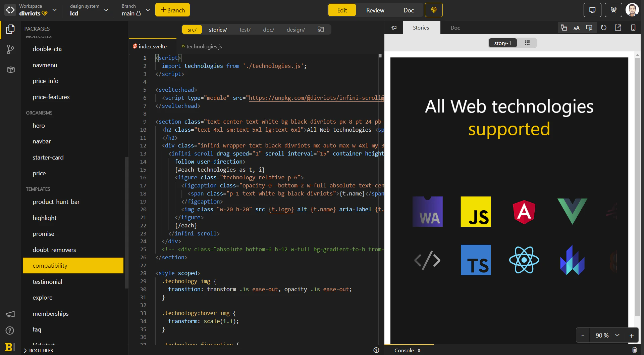Viewport: 644px width, 355px height.
Task: Open the Workspace divriots dropdown
Action: pyautogui.click(x=54, y=10)
